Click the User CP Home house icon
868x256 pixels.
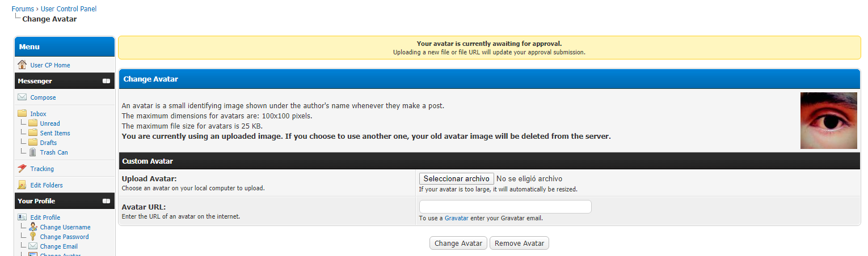22,65
